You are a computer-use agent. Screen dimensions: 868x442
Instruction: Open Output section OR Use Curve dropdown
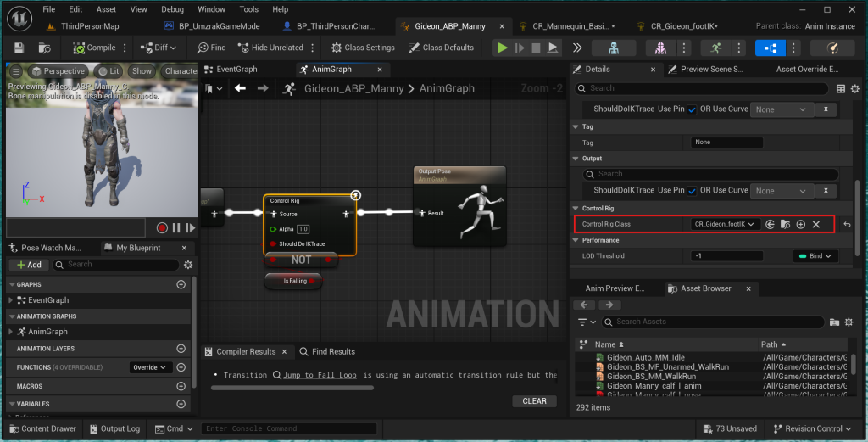click(781, 191)
